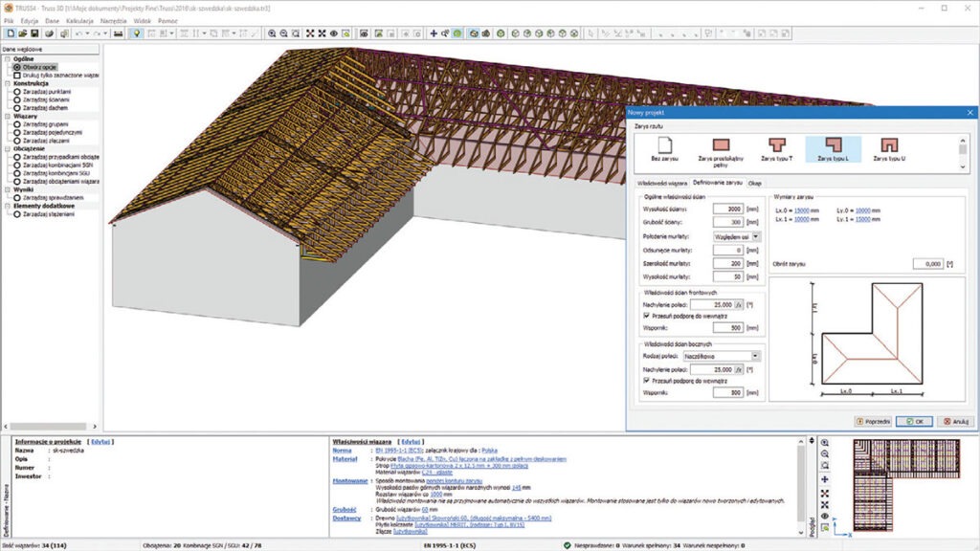Screen dimensions: 980x551
Task: Open the undo history dropdown arrow
Action: (x=87, y=33)
